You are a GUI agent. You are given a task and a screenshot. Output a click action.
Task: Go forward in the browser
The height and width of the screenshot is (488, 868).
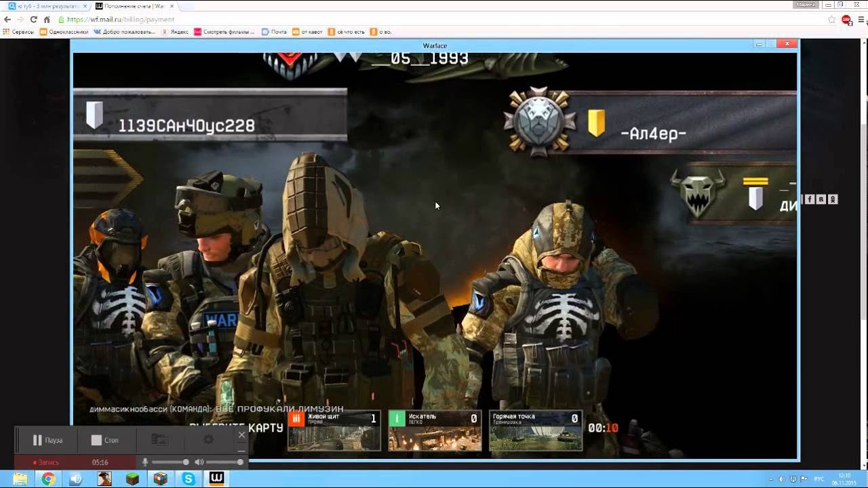(20, 20)
